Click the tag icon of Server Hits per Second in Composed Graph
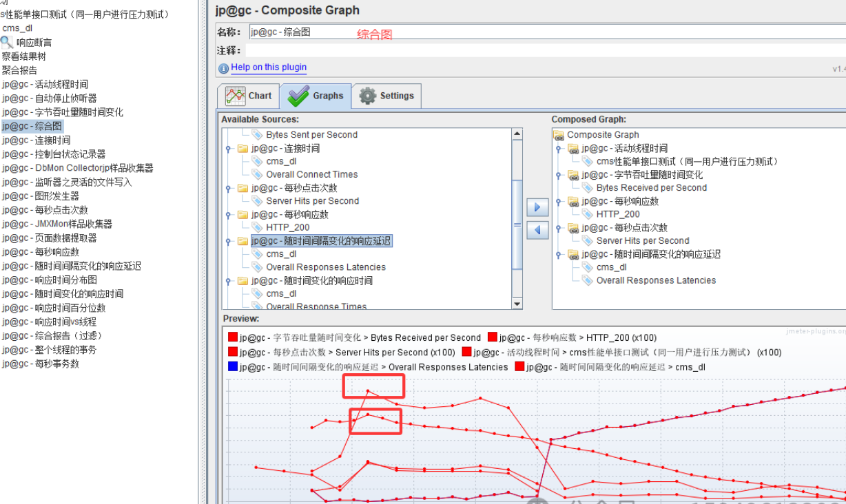 pos(588,241)
